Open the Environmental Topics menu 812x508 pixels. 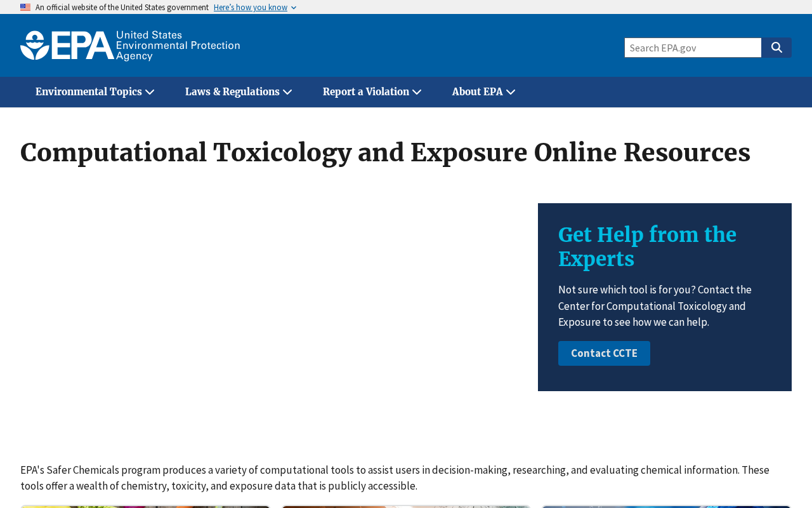click(95, 92)
